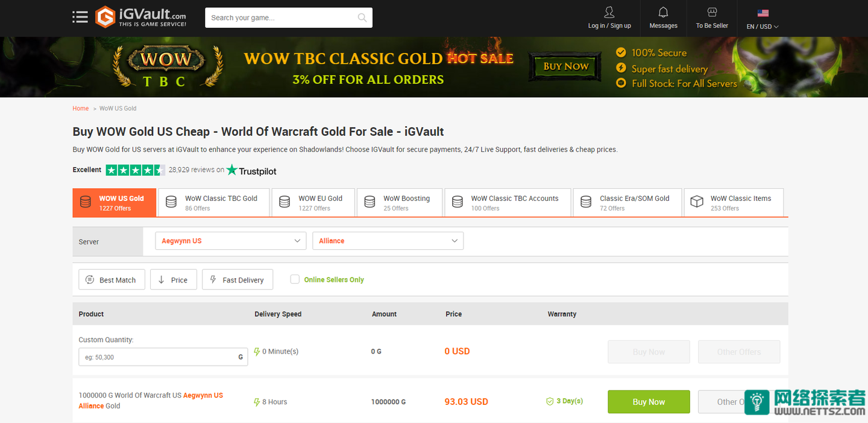
Task: Expand the Alliance faction dropdown
Action: [388, 241]
